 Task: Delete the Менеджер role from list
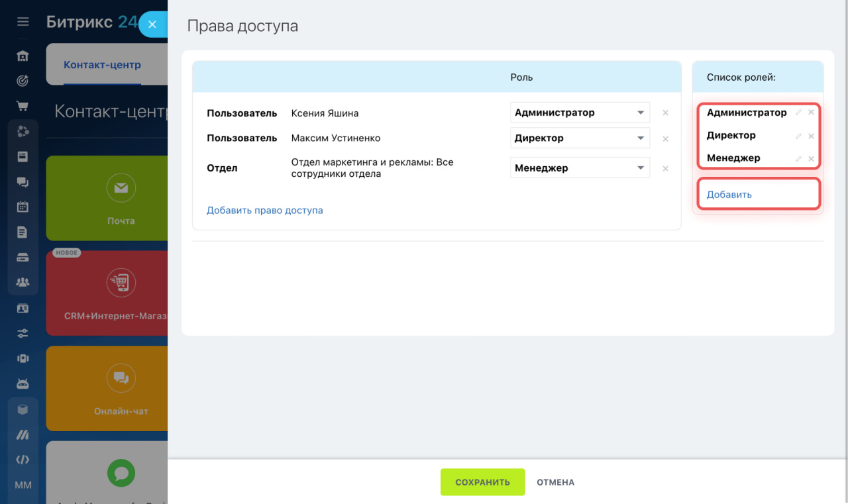811,159
